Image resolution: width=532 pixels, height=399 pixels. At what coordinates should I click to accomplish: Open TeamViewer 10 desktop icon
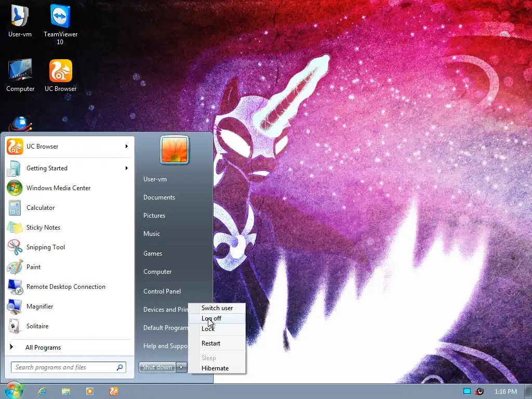click(60, 24)
